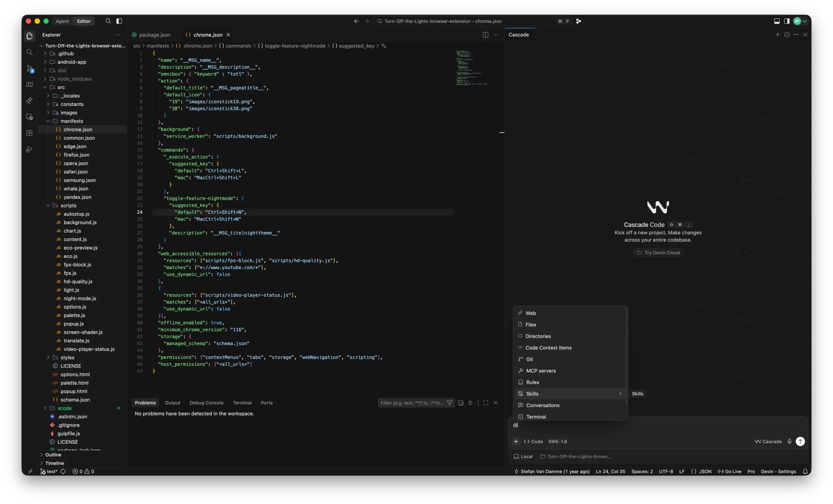Click the microphone voice input icon
Screen dimensions: 833x504
789,442
